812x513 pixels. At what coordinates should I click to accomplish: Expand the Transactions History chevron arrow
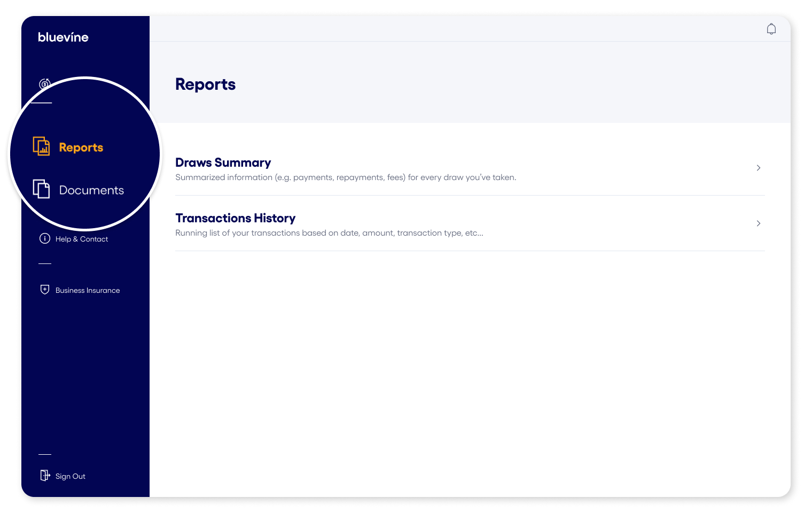tap(758, 223)
